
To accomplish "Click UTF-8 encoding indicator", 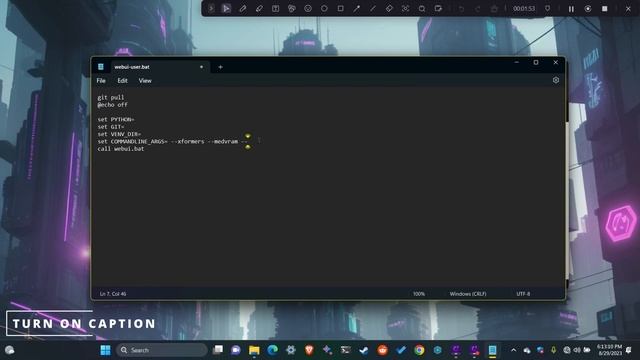I will coord(523,294).
